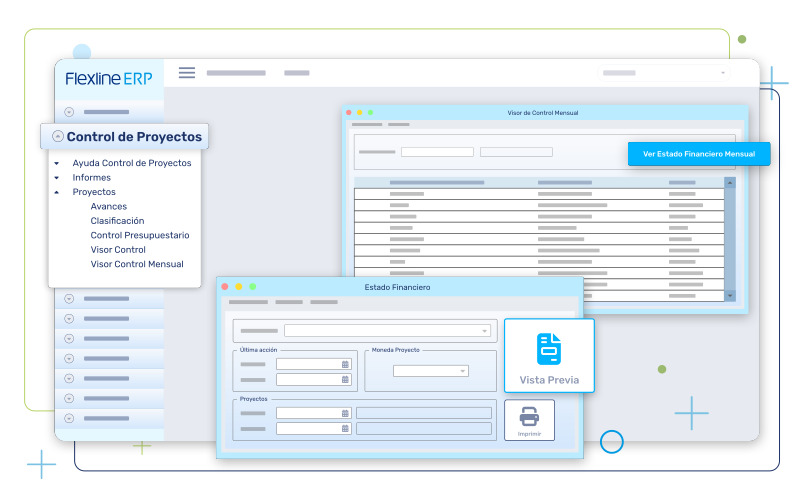This screenshot has width=800, height=500.
Task: Open calendar picker in first Última acción field
Action: pyautogui.click(x=345, y=365)
